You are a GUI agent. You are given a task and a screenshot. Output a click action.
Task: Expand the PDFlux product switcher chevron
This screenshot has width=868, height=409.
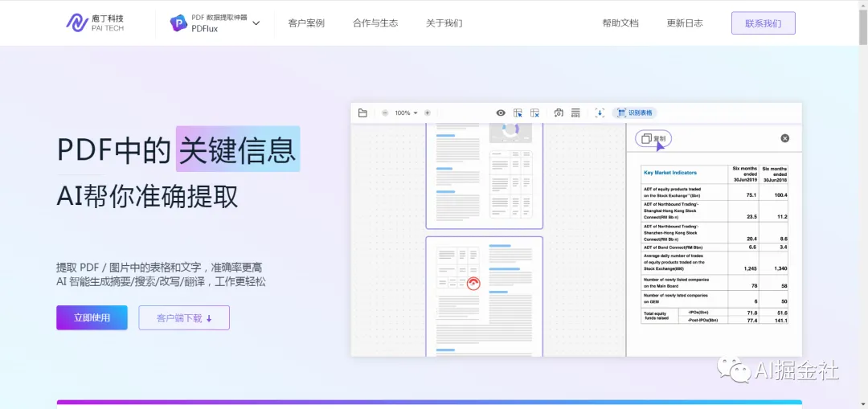coord(256,23)
